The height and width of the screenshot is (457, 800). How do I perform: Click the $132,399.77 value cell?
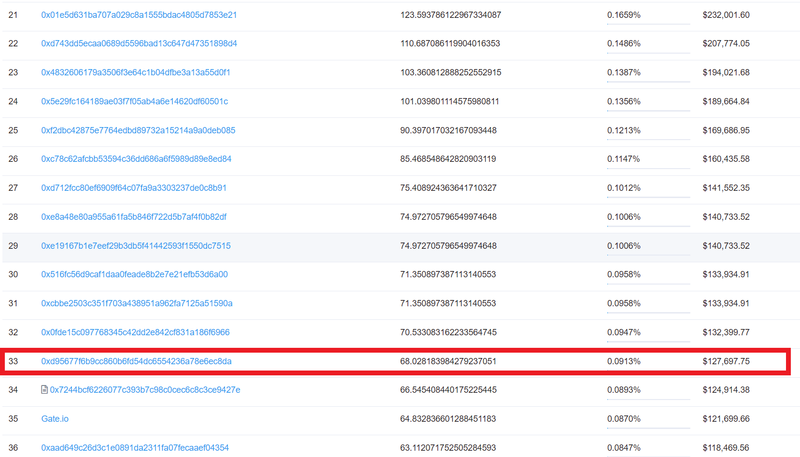pyautogui.click(x=726, y=332)
